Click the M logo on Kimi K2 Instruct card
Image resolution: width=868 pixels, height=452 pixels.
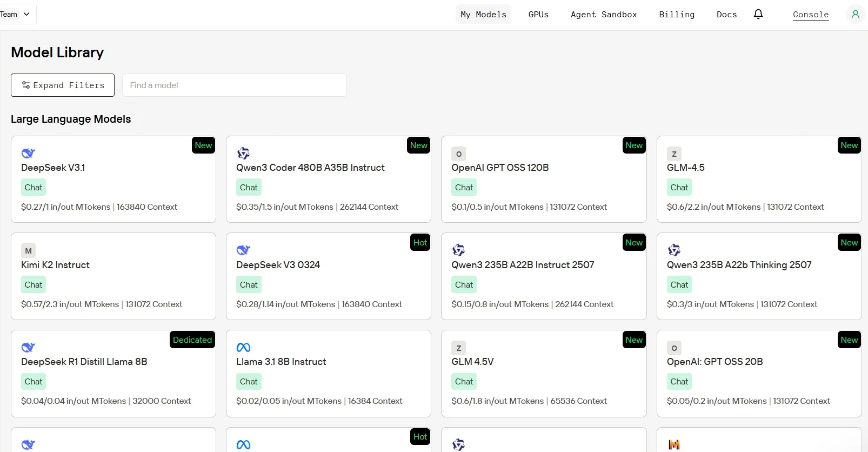28,251
